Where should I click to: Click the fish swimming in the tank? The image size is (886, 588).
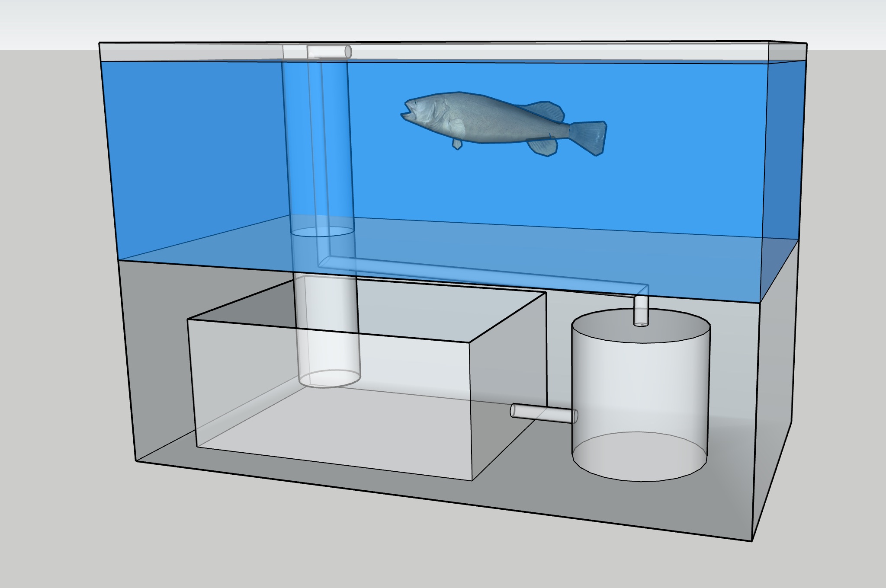click(x=489, y=121)
